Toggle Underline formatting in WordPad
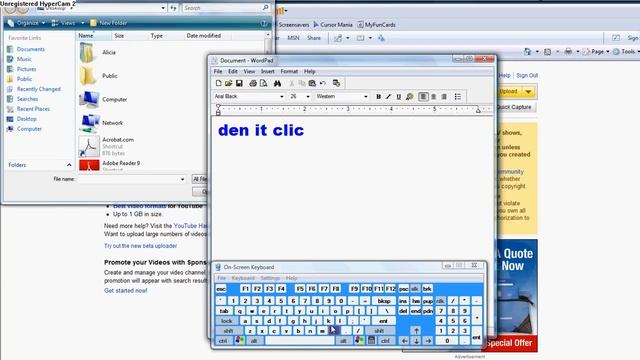The width and height of the screenshot is (640, 360). point(399,97)
